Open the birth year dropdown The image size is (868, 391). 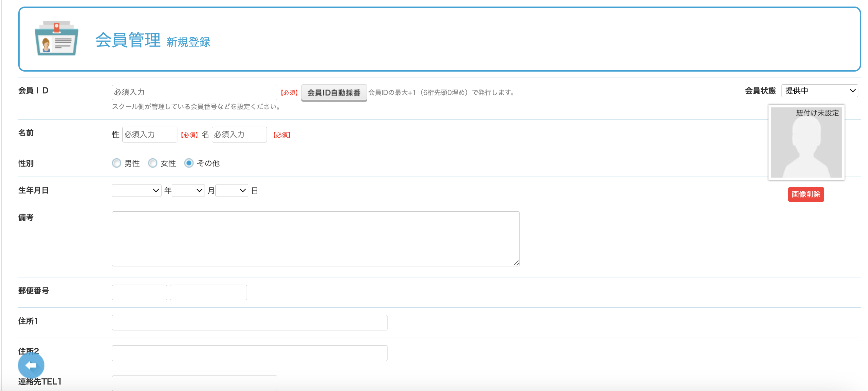137,190
